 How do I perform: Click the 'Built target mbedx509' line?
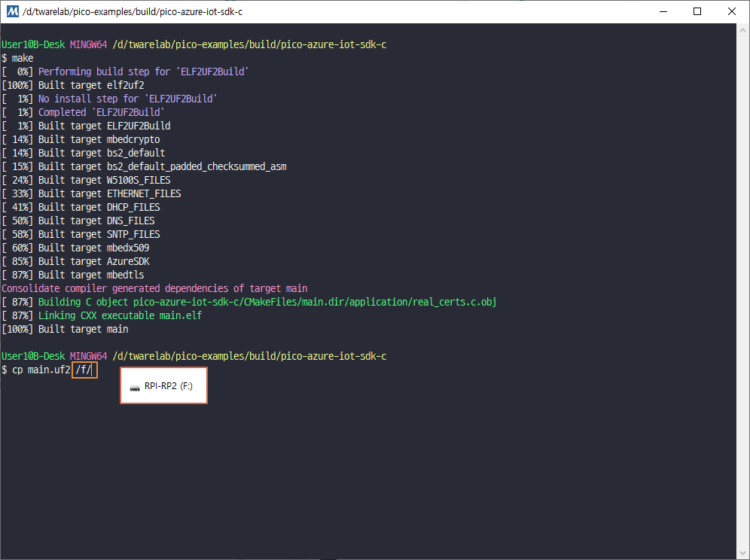75,248
